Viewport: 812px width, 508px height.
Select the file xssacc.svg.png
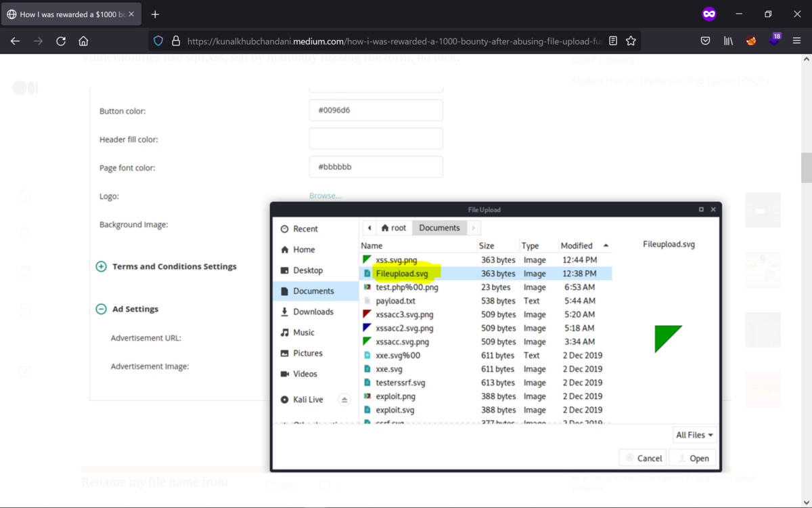pyautogui.click(x=485, y=342)
